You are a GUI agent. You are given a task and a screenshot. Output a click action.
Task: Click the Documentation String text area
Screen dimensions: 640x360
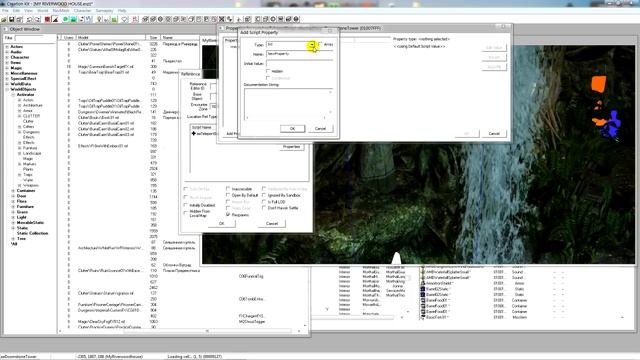pyautogui.click(x=288, y=104)
